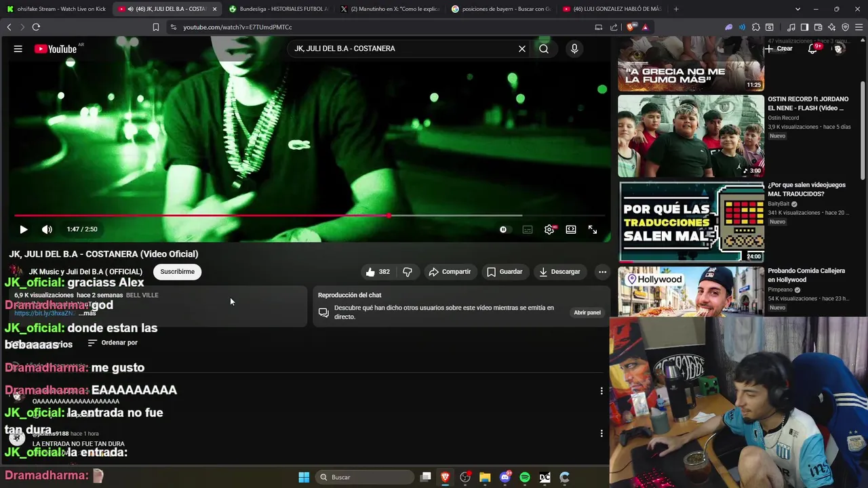Run search with magnifier icon
868x488 pixels.
[544, 49]
